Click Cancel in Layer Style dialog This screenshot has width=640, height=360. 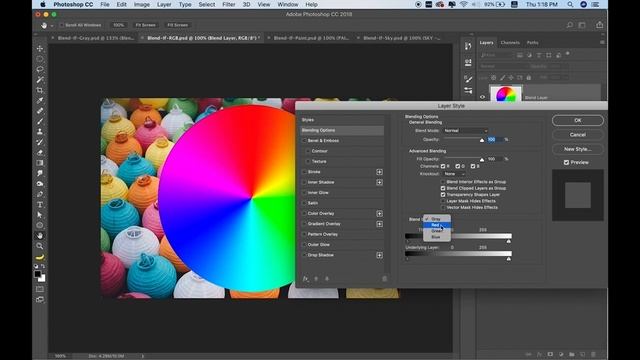[578, 135]
